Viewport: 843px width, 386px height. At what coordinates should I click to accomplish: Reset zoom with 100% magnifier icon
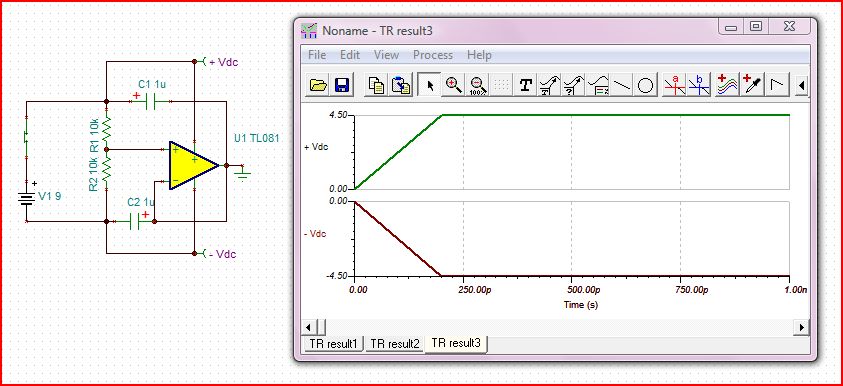coord(477,85)
